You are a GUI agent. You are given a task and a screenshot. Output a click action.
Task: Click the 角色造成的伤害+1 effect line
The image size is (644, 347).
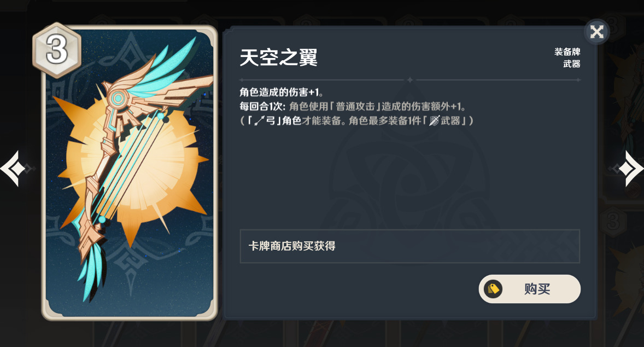(x=282, y=92)
